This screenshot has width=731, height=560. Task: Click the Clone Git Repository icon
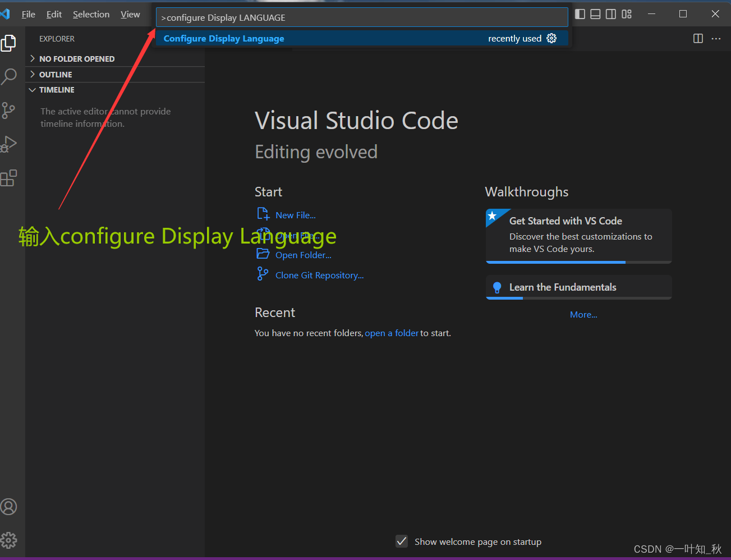coord(263,273)
